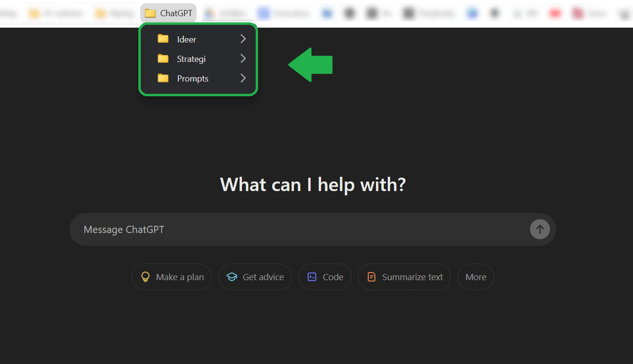Open the ChatGPT bookmarks folder

pos(168,13)
